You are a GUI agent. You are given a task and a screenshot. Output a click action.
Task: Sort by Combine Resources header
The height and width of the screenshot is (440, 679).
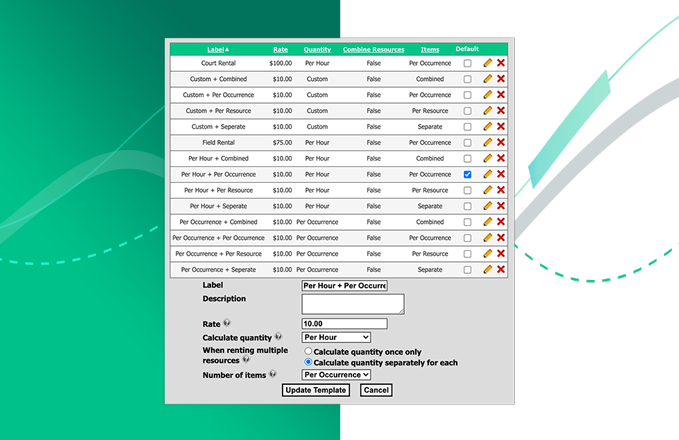373,49
